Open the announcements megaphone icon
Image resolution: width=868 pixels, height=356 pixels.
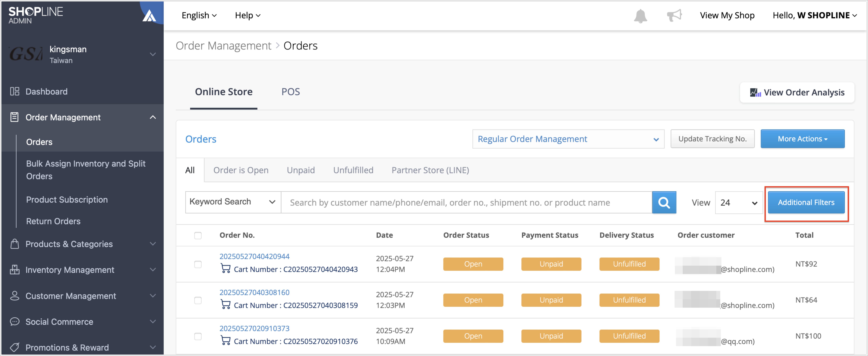point(674,15)
